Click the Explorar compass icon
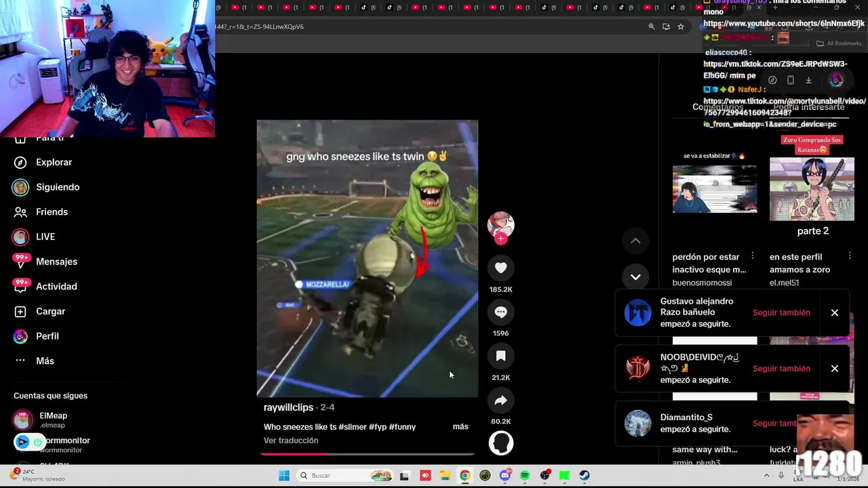 pyautogui.click(x=20, y=162)
